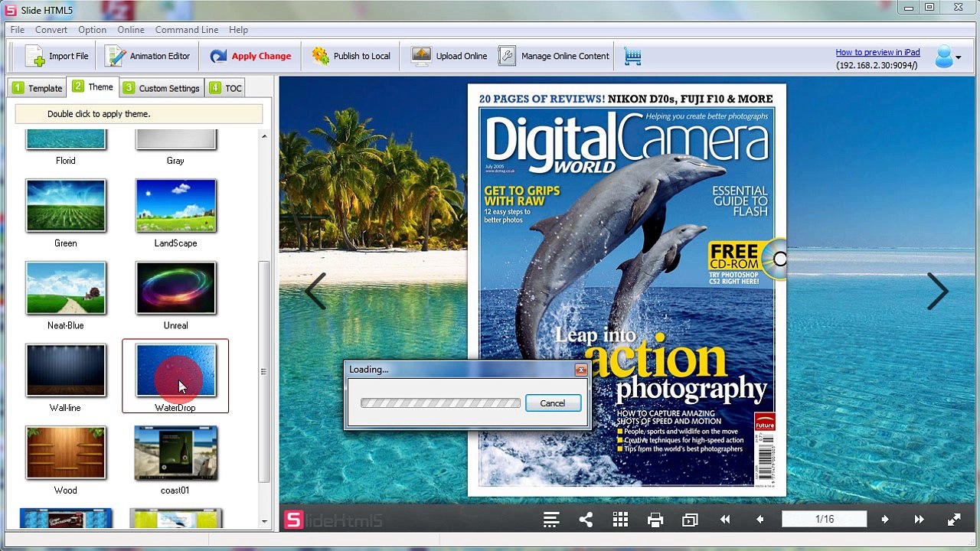This screenshot has width=980, height=551.
Task: Select the Green theme thumbnail
Action: 66,205
